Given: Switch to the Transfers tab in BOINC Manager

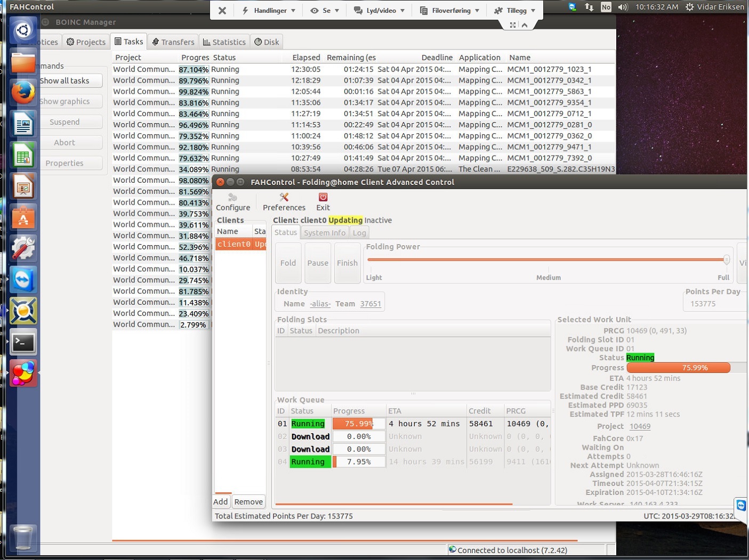Looking at the screenshot, I should 173,42.
